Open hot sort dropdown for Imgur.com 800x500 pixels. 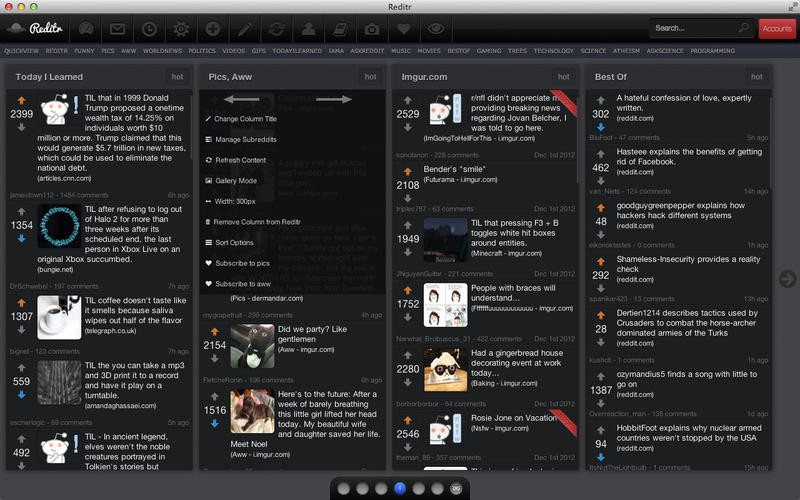[x=563, y=77]
